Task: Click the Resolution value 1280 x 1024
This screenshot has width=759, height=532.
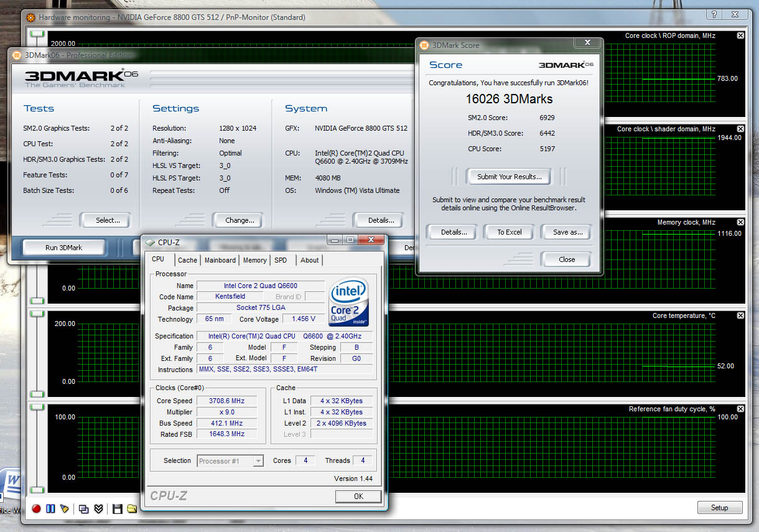Action: tap(238, 128)
